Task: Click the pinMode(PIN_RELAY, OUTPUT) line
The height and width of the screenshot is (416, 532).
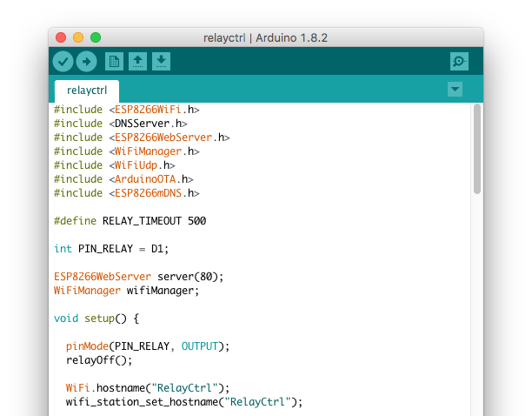Action: point(148,346)
